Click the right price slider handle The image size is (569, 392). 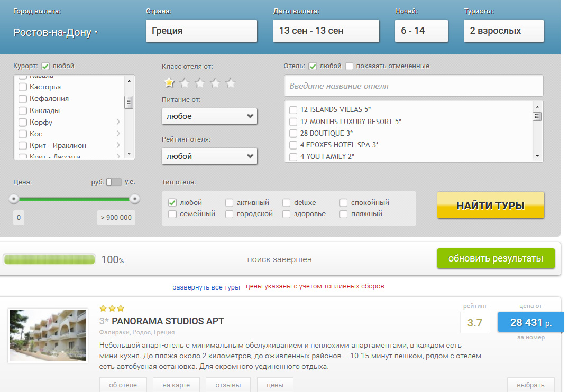click(135, 199)
